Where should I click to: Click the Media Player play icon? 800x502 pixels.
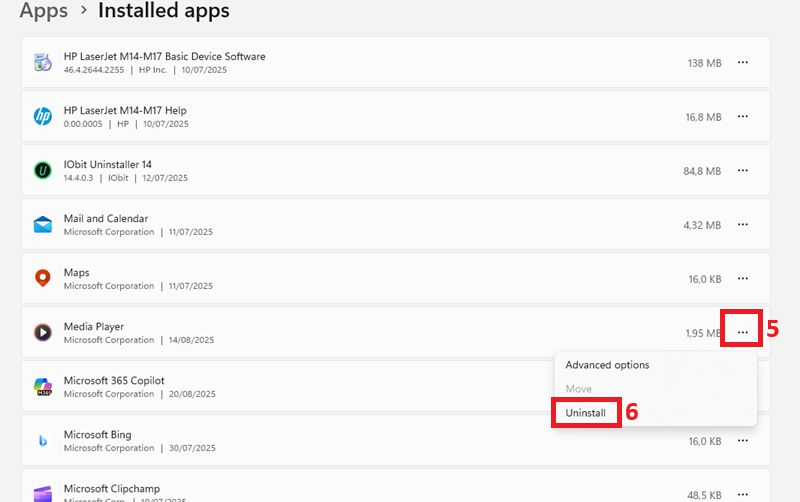click(x=43, y=332)
